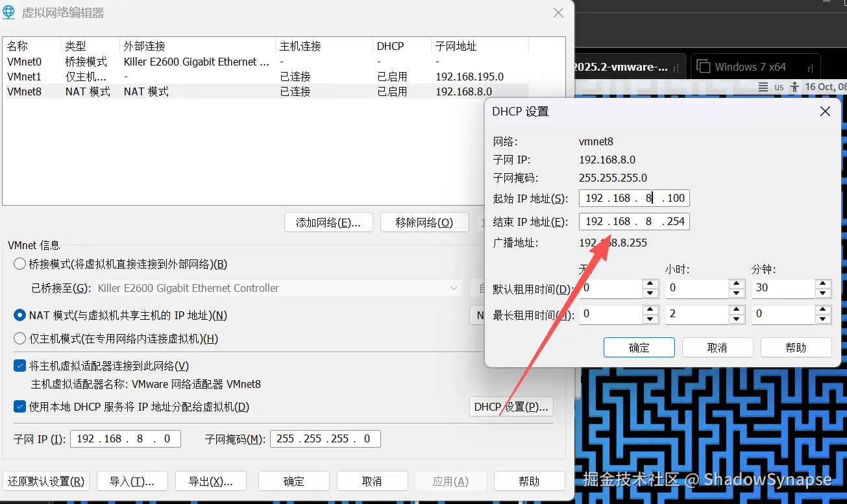Click 帮助 in Virtual Network Editor
Viewport: 847px width, 504px height.
tap(529, 481)
